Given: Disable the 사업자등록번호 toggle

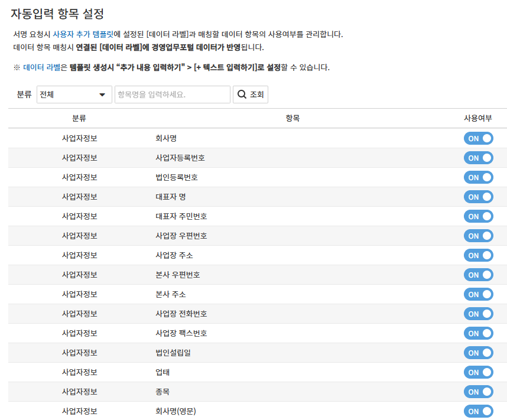Looking at the screenshot, I should (x=478, y=158).
